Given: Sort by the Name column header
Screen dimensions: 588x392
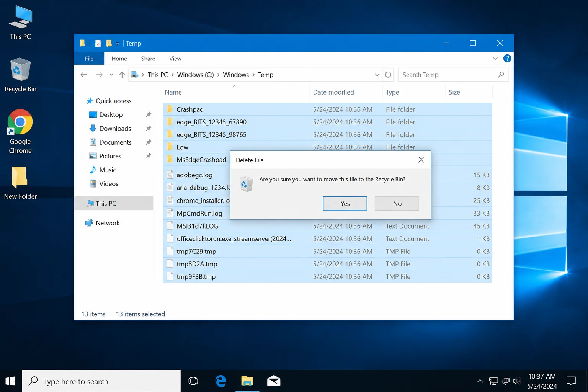Looking at the screenshot, I should (x=173, y=92).
